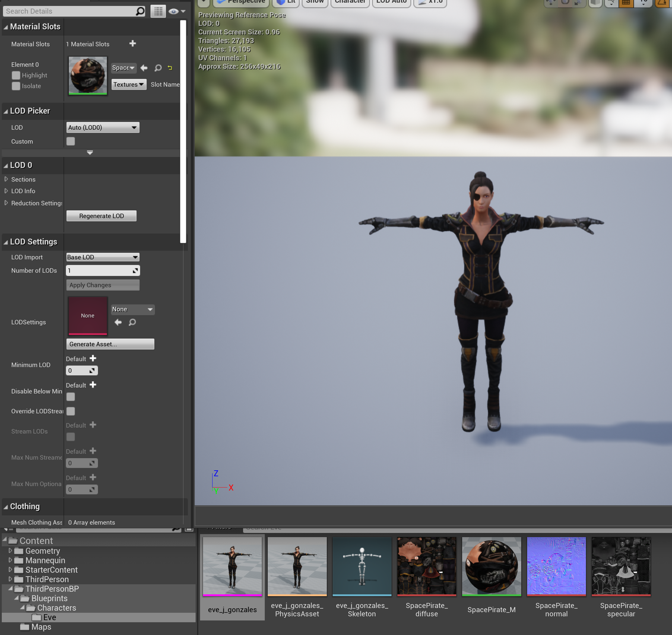Open the Show viewport menu
Viewport: 672px width, 635px height.
315,2
